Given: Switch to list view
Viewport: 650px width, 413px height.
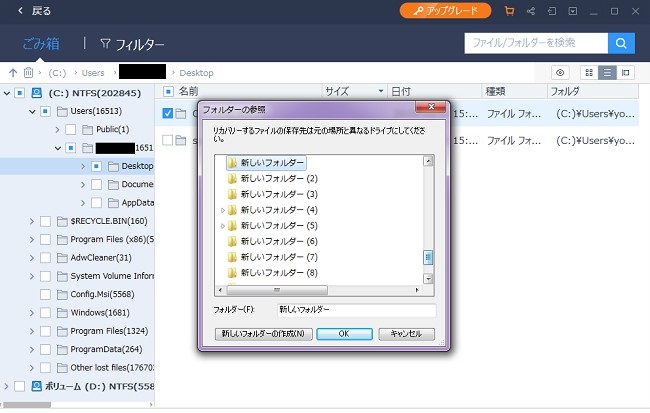Looking at the screenshot, I should (607, 73).
